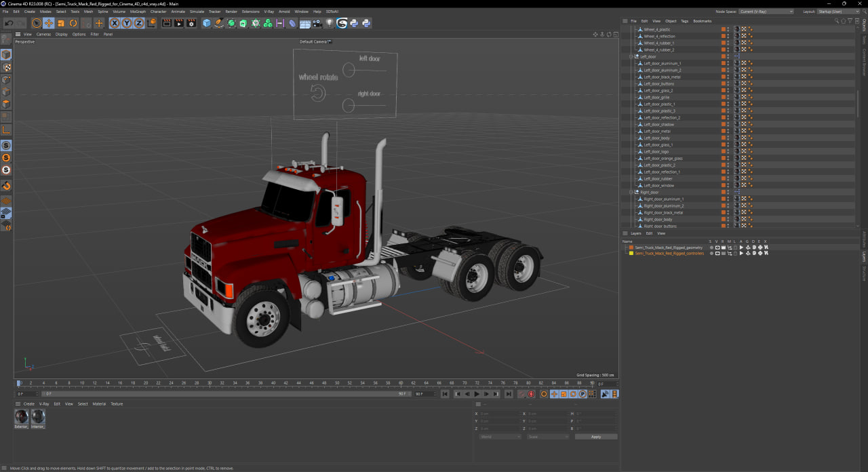
Task: Click orange color swatch of geometry layer
Action: click(x=631, y=248)
